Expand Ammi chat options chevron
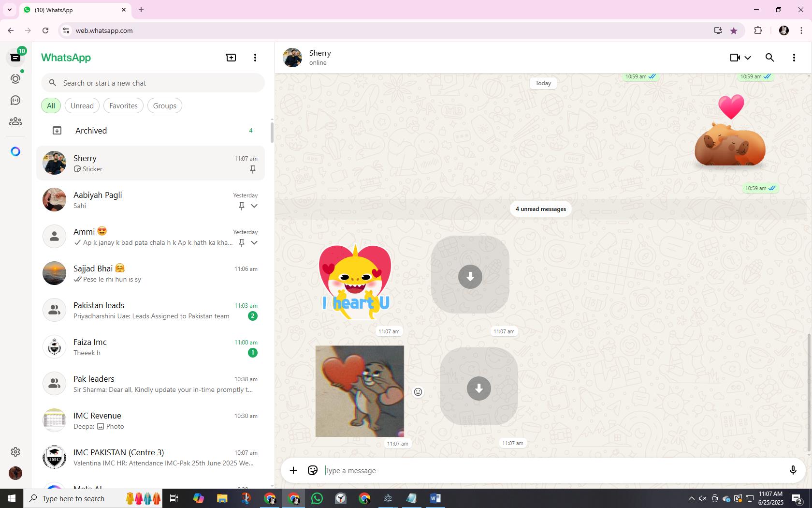The width and height of the screenshot is (812, 508). click(x=254, y=243)
